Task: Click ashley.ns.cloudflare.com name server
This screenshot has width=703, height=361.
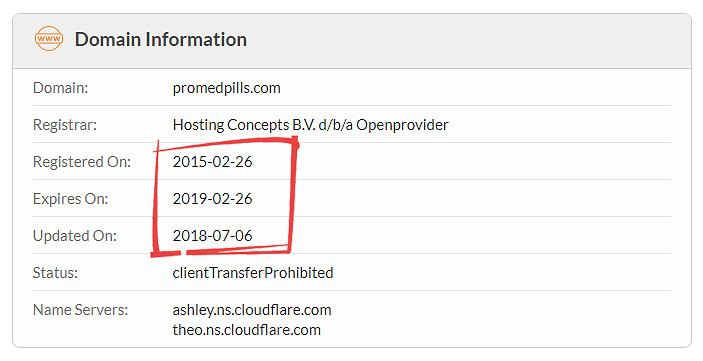Action: [x=252, y=310]
